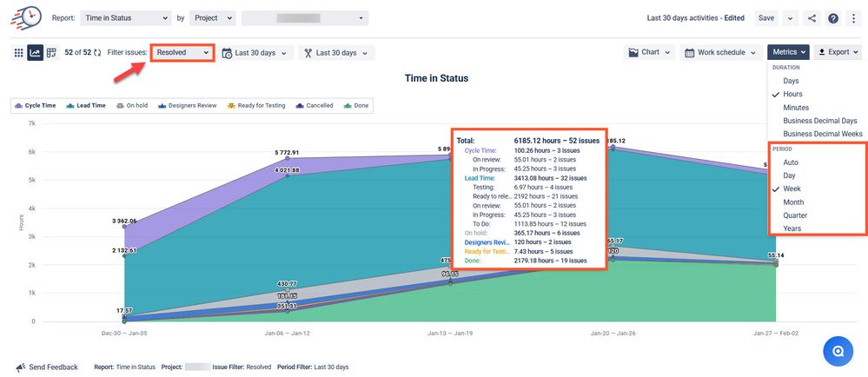Click the 430.77 data point label
This screenshot has width=868, height=377.
pyautogui.click(x=287, y=283)
